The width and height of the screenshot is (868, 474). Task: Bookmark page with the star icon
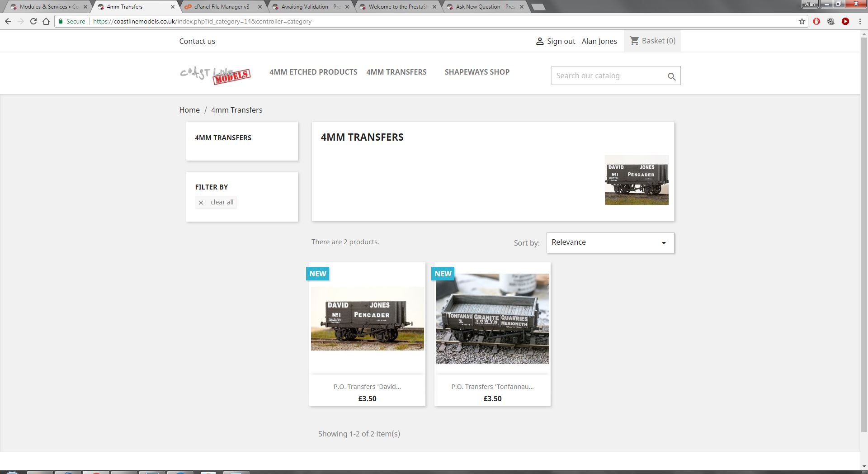[802, 21]
